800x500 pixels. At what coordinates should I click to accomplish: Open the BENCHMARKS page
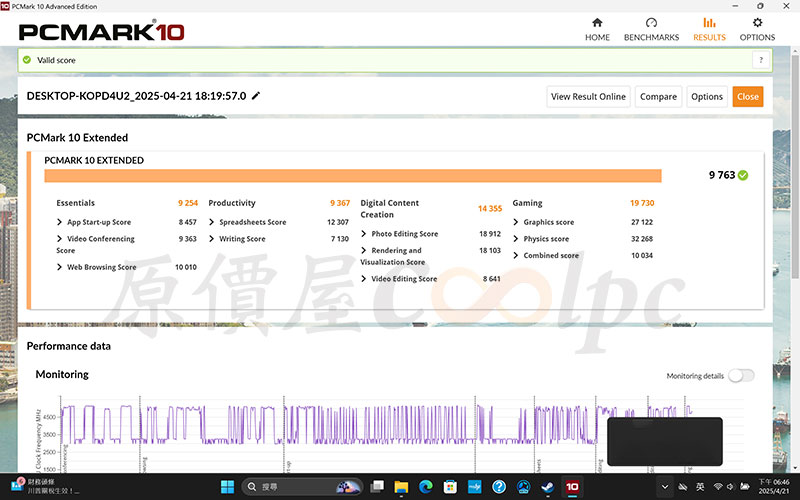[651, 29]
